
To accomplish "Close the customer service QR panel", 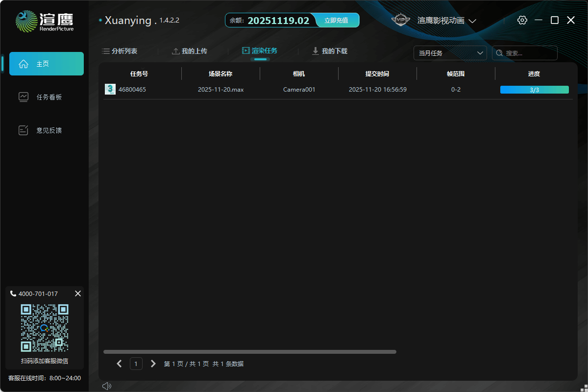I will 78,294.
